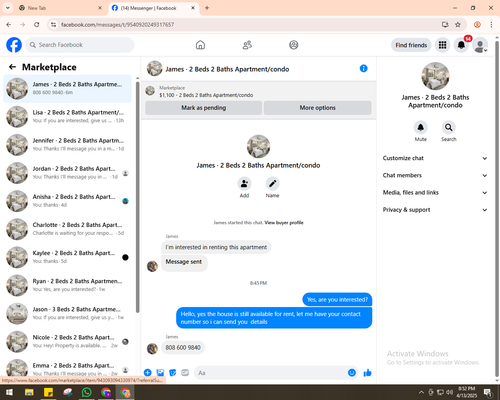The width and height of the screenshot is (500, 400).
Task: Open Nicole's apartment conversation
Action: [67, 342]
